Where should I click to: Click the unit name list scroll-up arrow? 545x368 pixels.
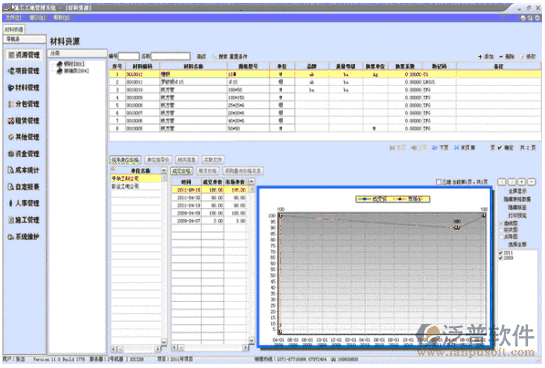coord(164,170)
